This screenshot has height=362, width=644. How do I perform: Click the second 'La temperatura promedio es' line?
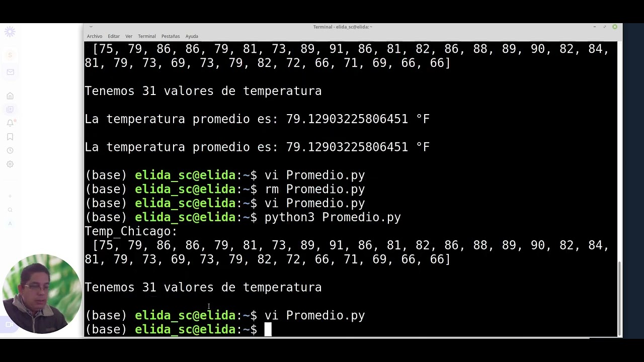pos(257,147)
